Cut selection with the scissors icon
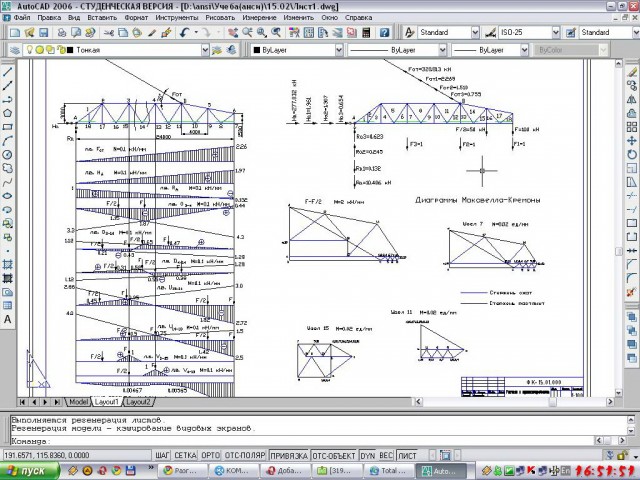The width and height of the screenshot is (640, 480). tap(109, 33)
